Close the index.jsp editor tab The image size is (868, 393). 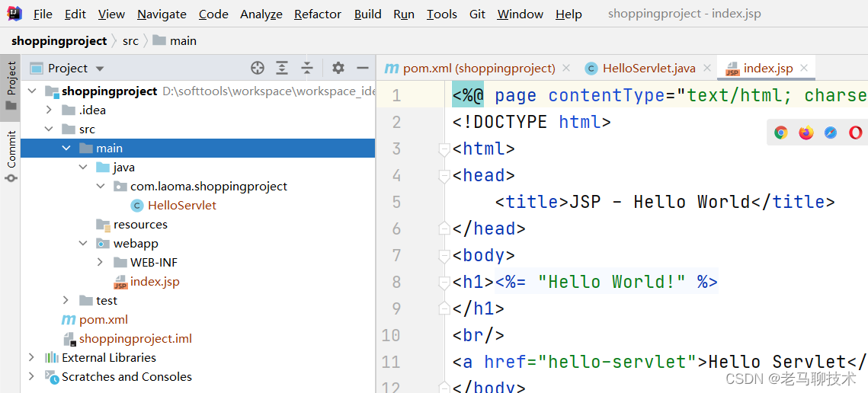[804, 68]
